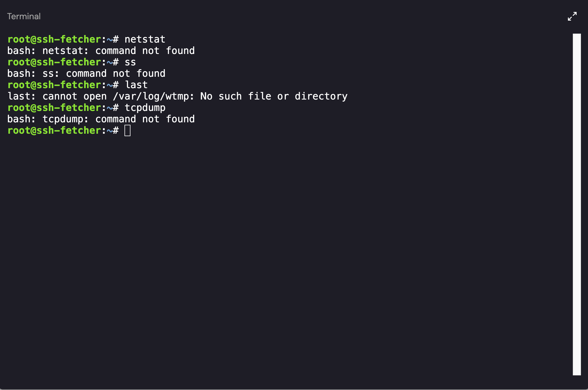
Task: Click the "bash: tcpdump: command not found" line
Action: 101,119
